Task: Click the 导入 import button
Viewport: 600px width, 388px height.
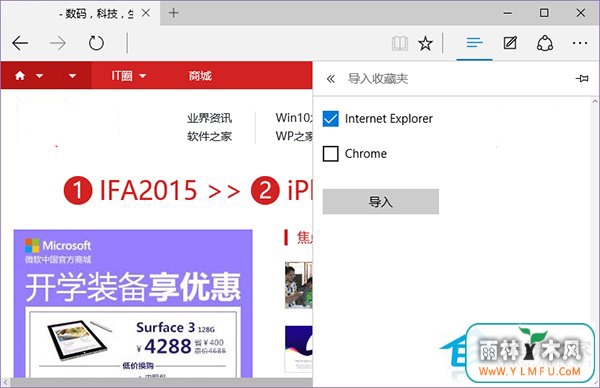Action: (381, 202)
